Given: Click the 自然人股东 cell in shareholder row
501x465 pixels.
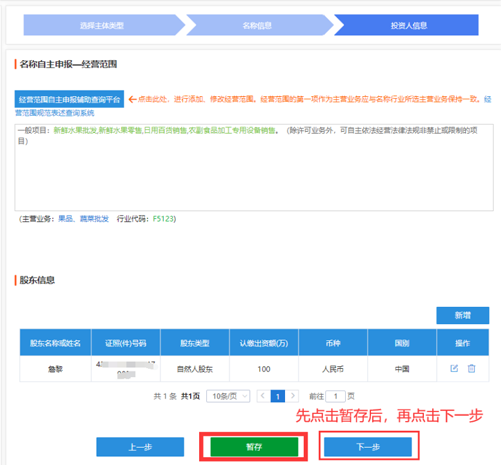Looking at the screenshot, I should tap(195, 369).
